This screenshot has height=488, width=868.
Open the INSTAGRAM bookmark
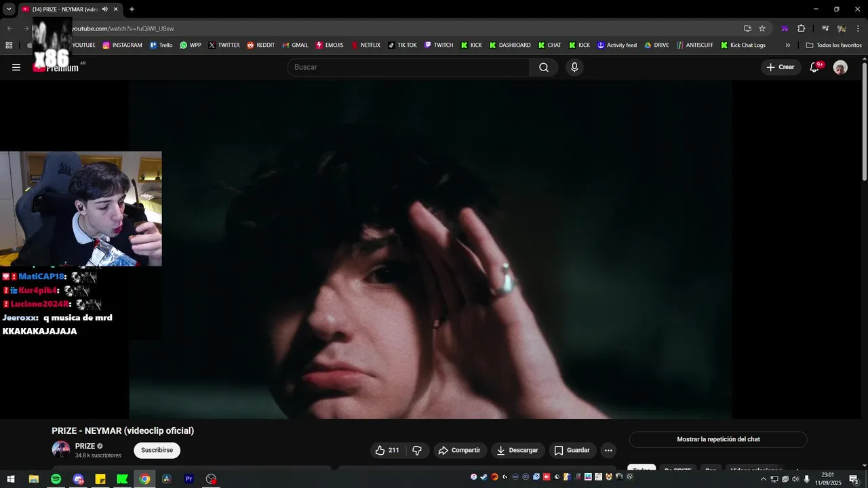123,45
